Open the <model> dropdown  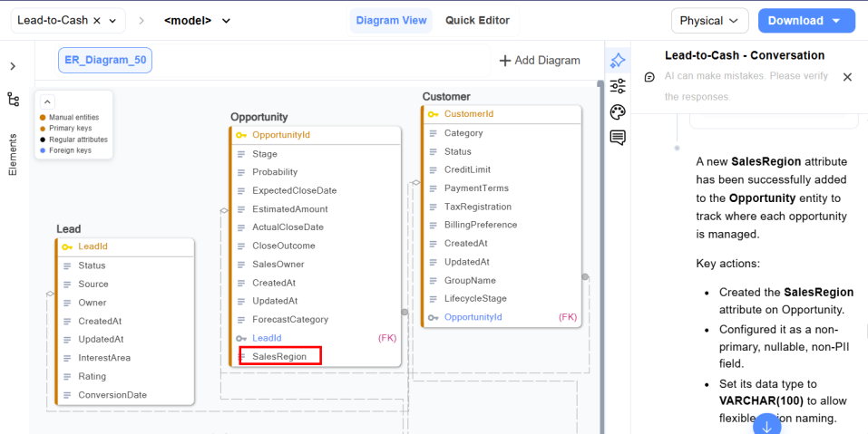197,21
